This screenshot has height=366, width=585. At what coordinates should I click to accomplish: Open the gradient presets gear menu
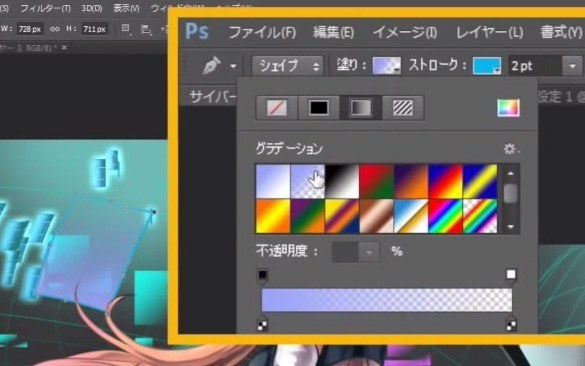click(x=510, y=149)
